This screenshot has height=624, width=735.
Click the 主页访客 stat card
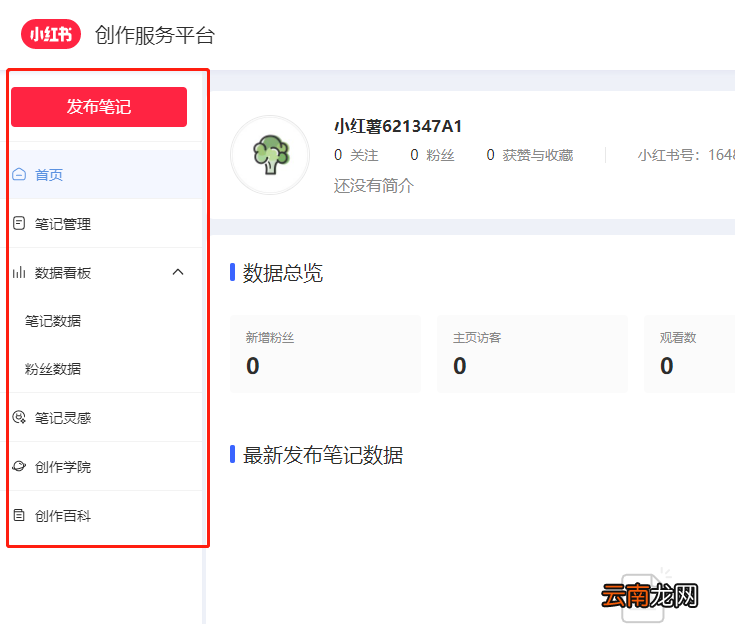532,354
